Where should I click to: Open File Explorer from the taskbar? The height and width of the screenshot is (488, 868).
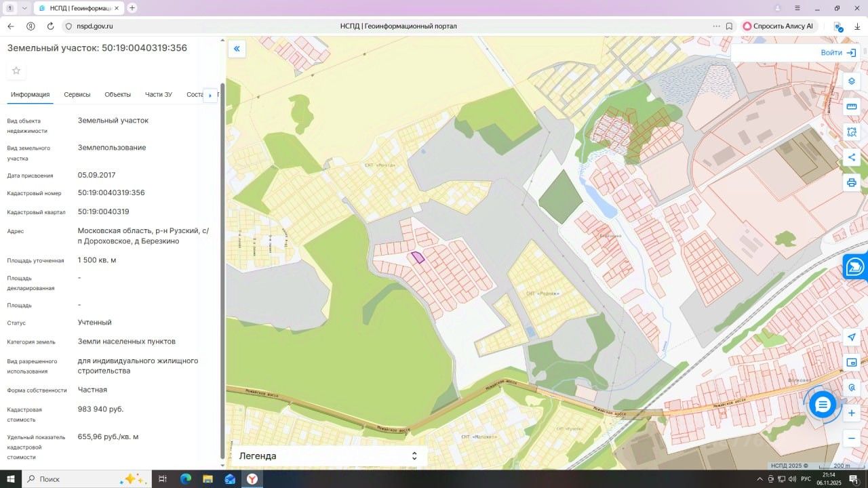pos(208,479)
